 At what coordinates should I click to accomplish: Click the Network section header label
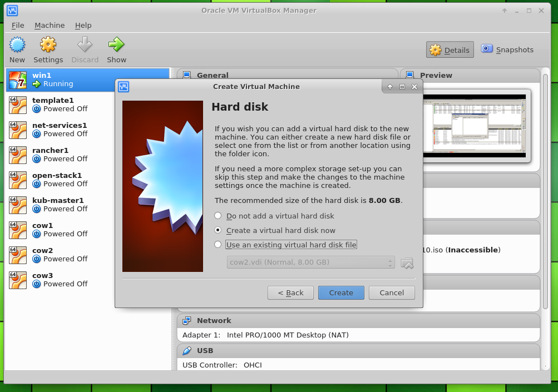[x=214, y=320]
